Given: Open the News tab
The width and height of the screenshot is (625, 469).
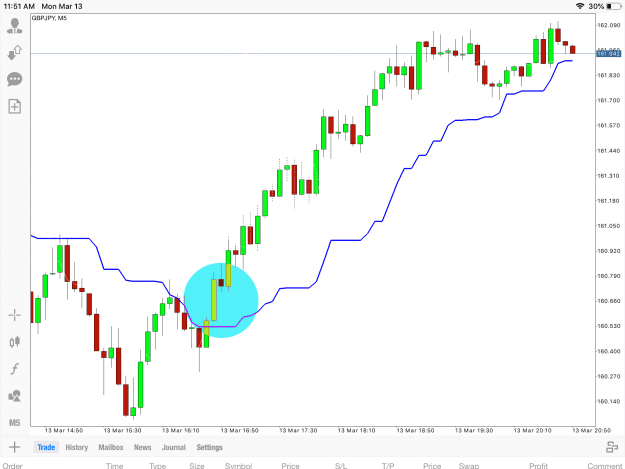Looking at the screenshot, I should pos(142,447).
